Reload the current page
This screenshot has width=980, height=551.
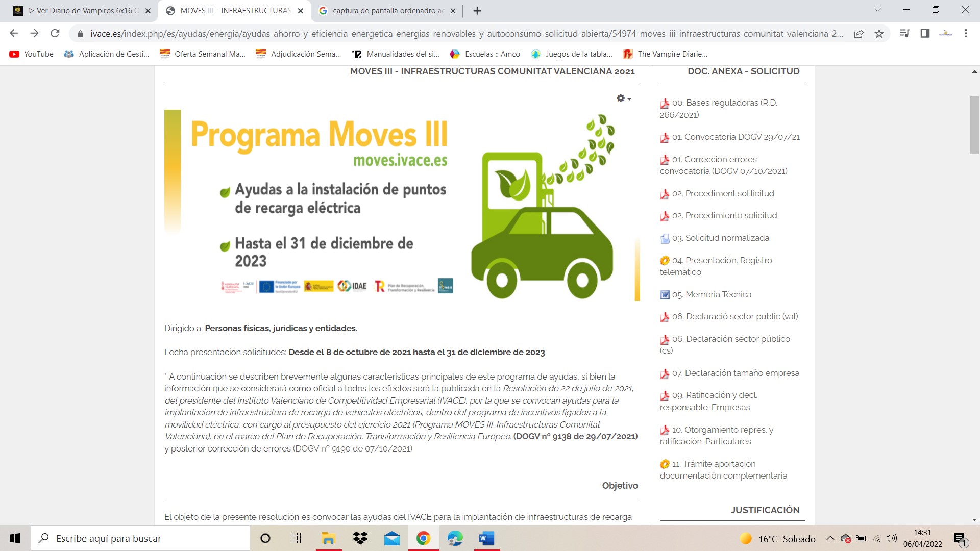[55, 33]
